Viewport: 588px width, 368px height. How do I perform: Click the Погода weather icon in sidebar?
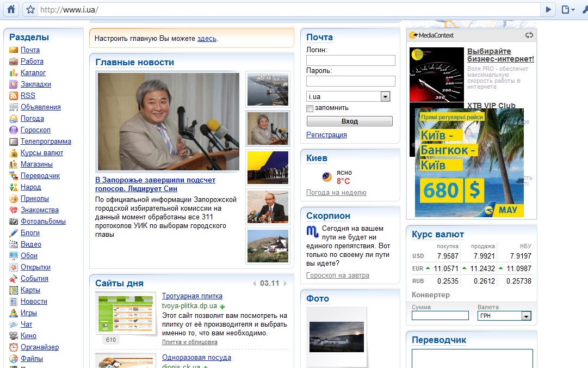coord(14,119)
